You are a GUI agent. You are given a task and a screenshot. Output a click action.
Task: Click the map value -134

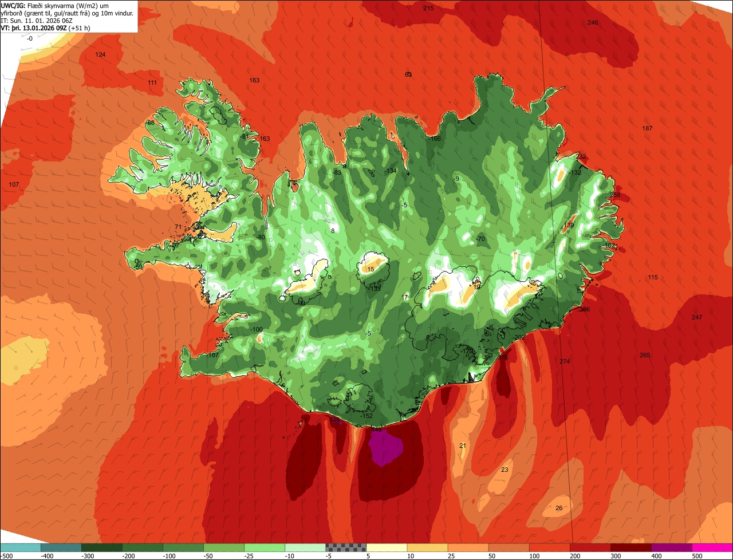tap(391, 171)
